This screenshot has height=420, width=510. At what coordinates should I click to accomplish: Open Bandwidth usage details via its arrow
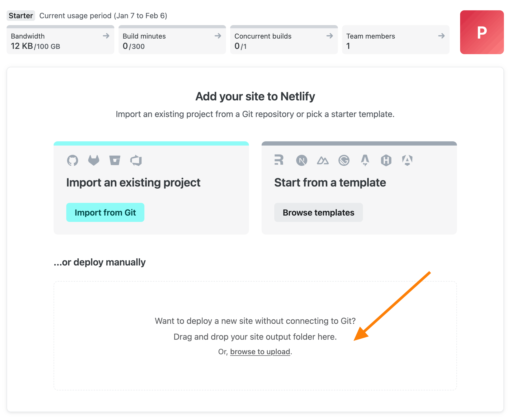(x=106, y=36)
